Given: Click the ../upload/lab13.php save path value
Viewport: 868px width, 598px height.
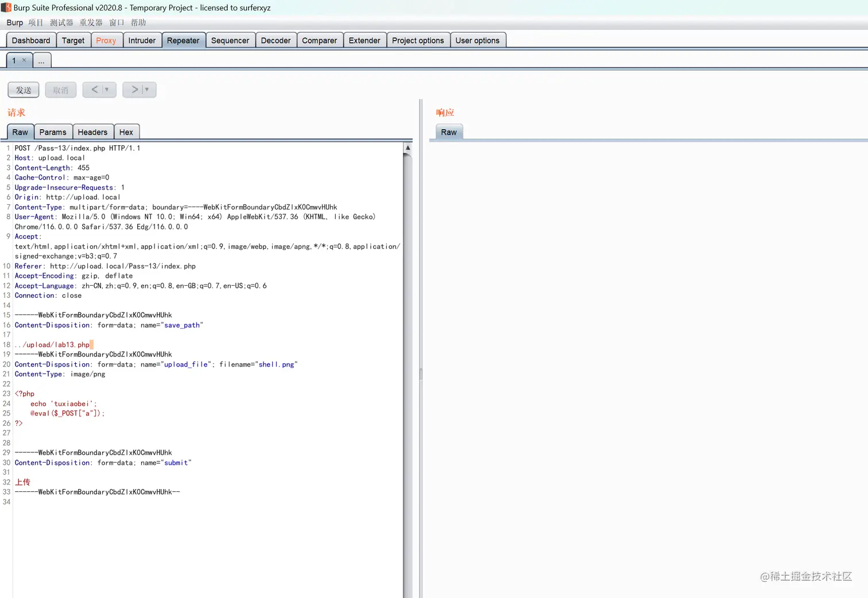Looking at the screenshot, I should coord(52,345).
